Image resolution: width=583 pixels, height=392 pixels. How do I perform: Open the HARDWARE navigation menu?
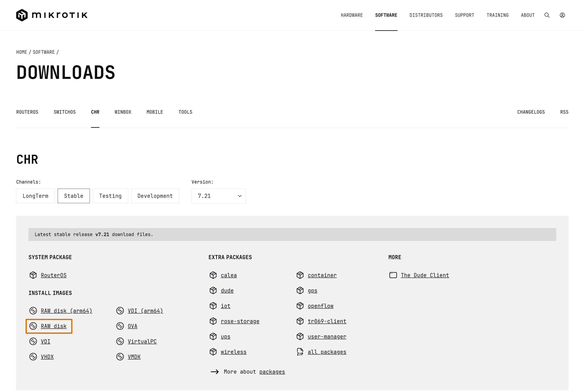[x=352, y=15]
